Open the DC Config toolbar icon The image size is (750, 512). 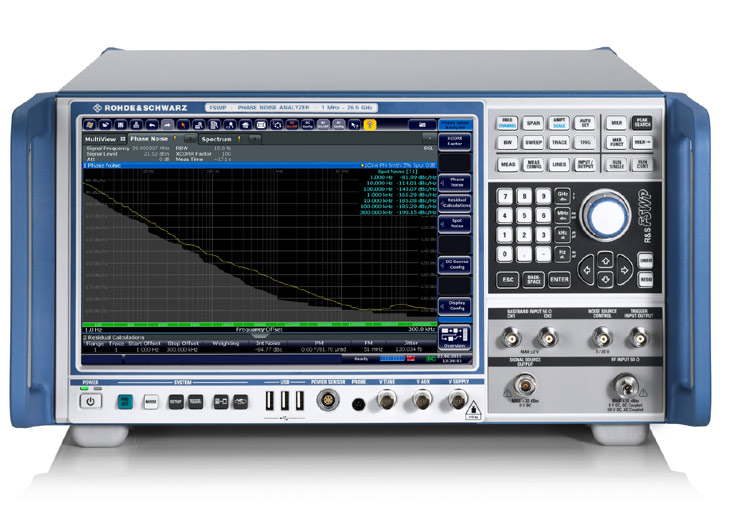click(308, 125)
